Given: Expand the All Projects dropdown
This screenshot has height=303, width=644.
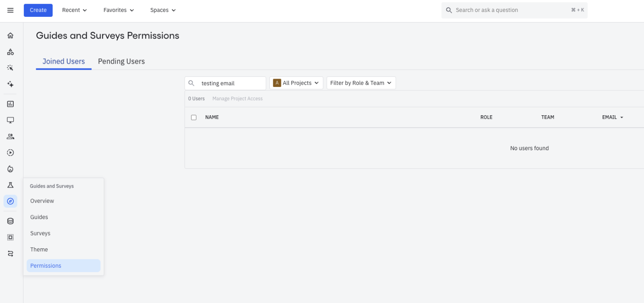Looking at the screenshot, I should click(x=296, y=83).
